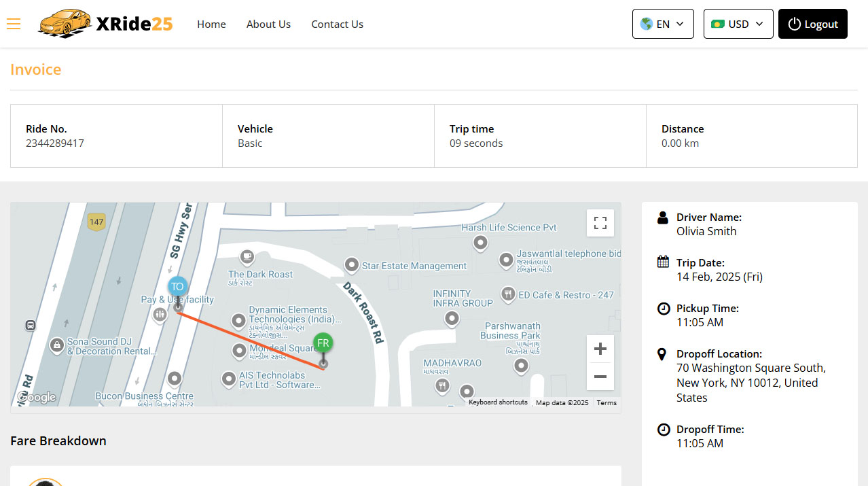Image resolution: width=868 pixels, height=486 pixels.
Task: Open the map Keyboard shortcuts
Action: click(498, 402)
